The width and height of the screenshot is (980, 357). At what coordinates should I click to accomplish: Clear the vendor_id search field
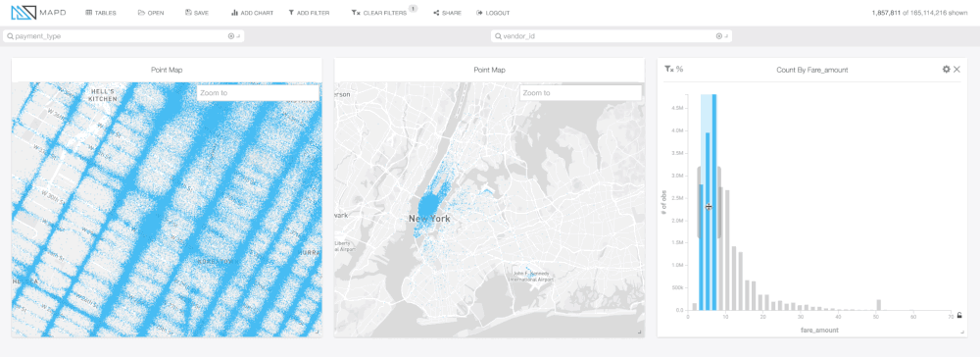coord(718,36)
